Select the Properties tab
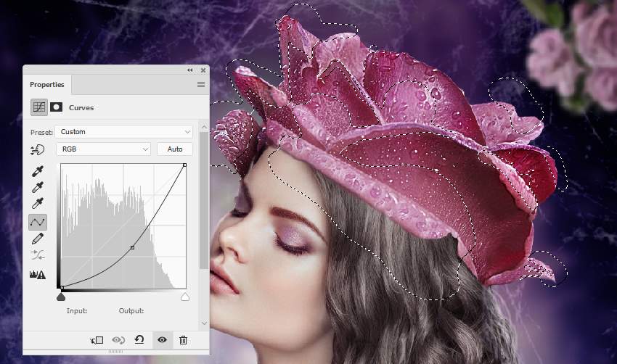This screenshot has height=364, width=617. (x=47, y=85)
